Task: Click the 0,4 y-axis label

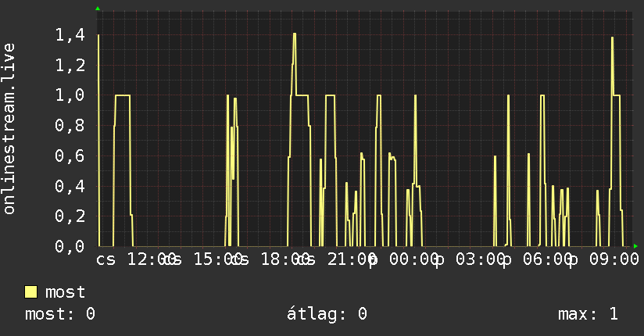Action: pos(70,186)
